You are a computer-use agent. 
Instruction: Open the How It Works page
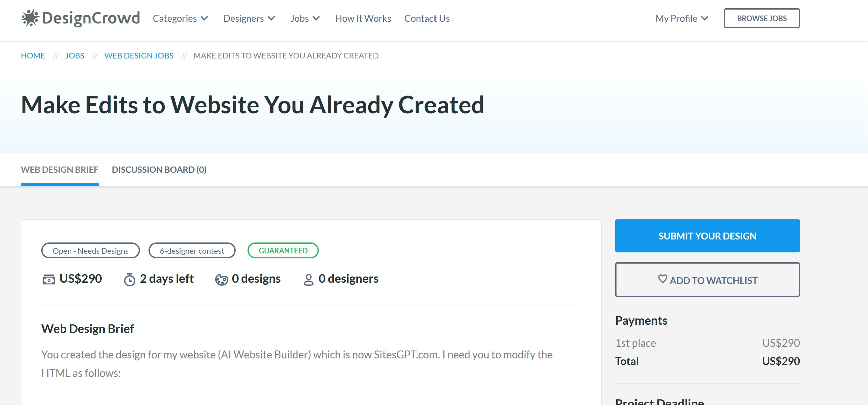pyautogui.click(x=363, y=18)
